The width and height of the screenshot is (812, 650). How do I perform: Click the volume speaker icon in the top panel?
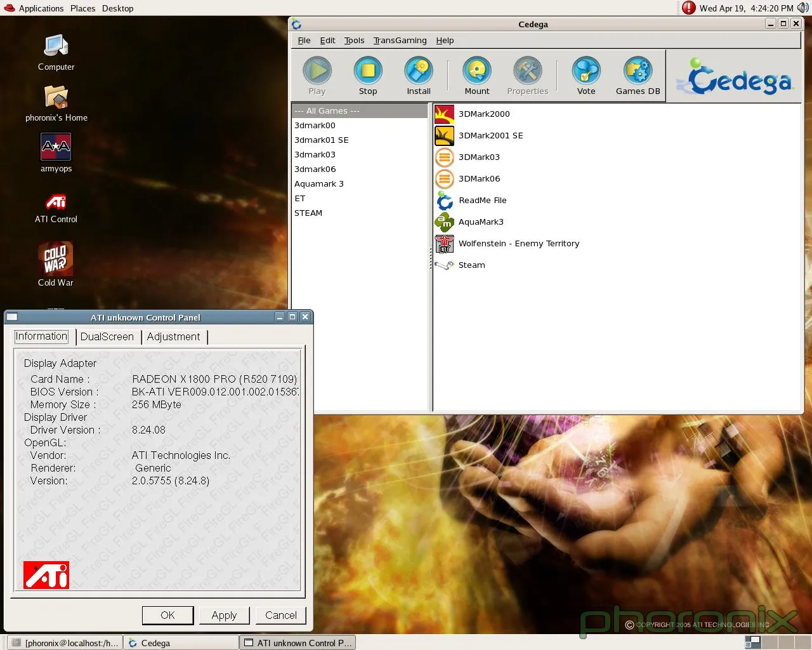click(803, 8)
